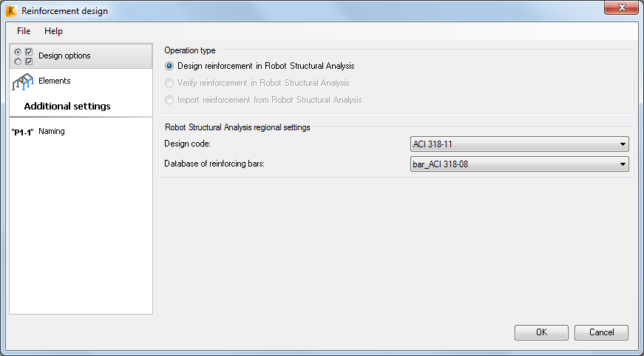
Task: Click the Cancel button
Action: [601, 332]
